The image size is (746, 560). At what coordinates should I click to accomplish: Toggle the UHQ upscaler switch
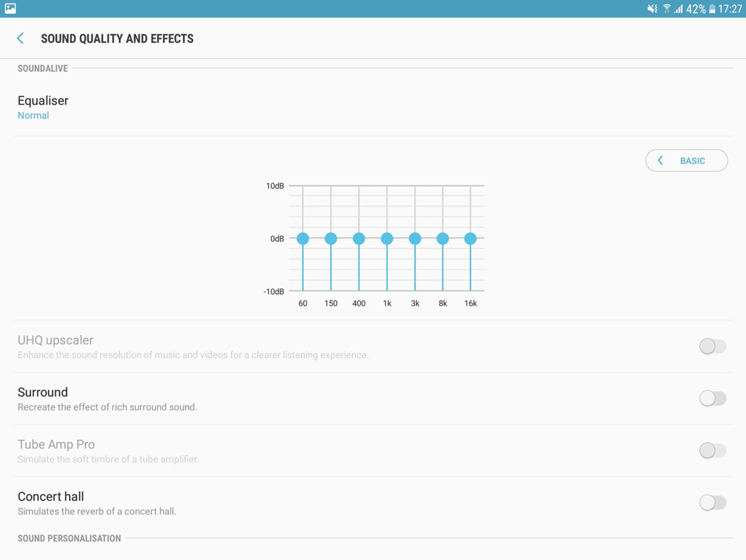(713, 346)
